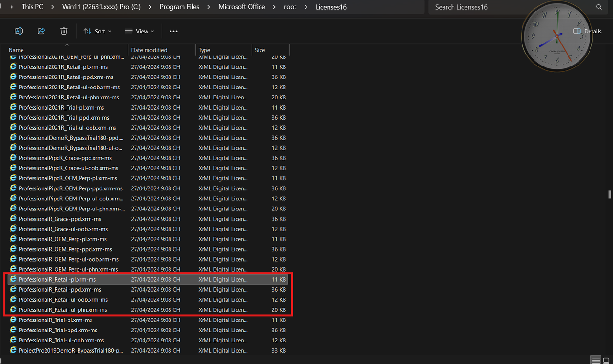Expand the chevron after This PC in the breadcrumb

coord(53,7)
